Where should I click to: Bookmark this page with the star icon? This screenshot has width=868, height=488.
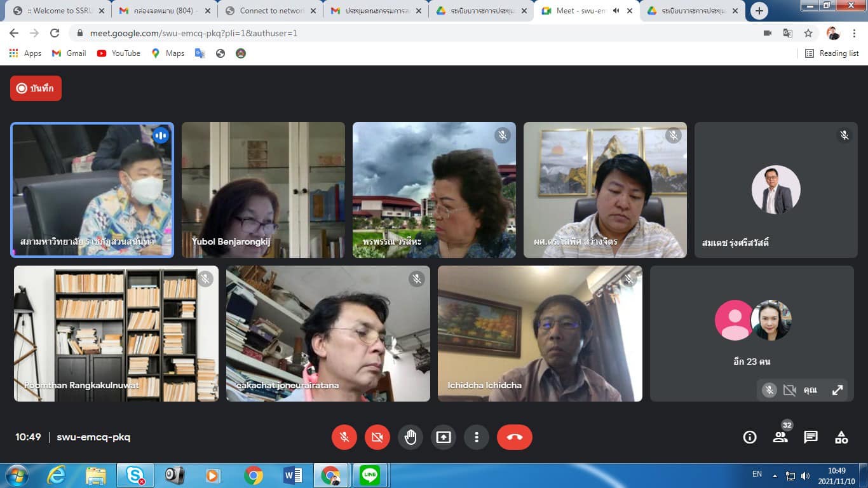808,33
